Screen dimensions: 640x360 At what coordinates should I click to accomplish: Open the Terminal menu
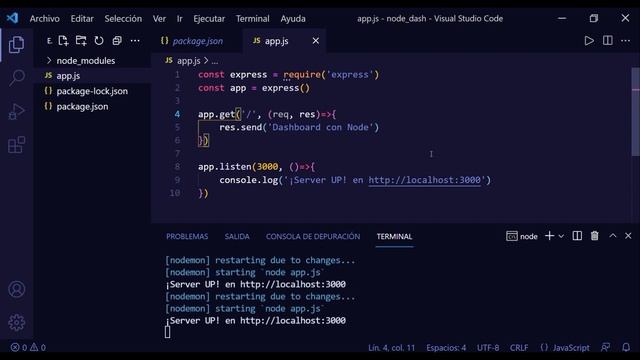253,19
